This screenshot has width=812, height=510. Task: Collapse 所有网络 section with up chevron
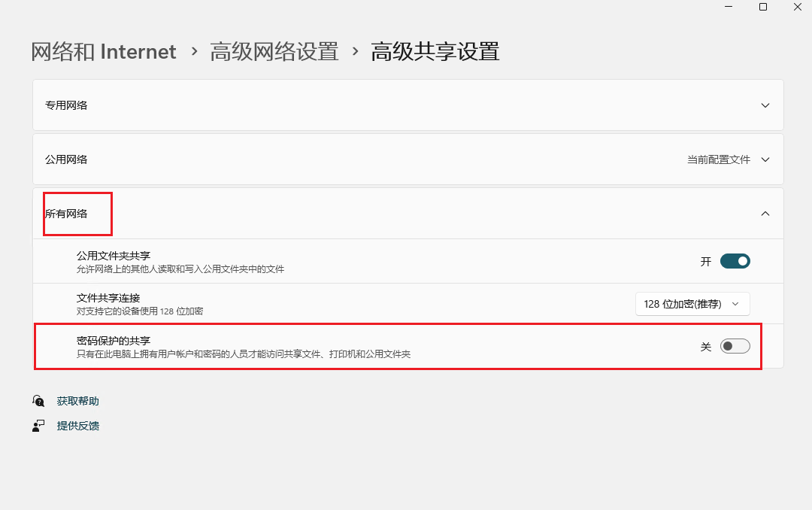pyautogui.click(x=765, y=214)
